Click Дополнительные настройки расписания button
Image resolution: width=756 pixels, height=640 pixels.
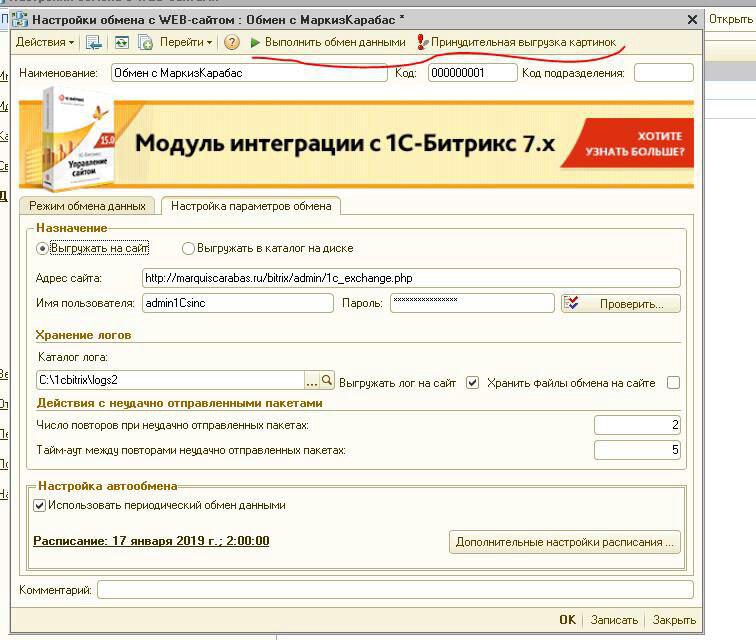click(565, 542)
